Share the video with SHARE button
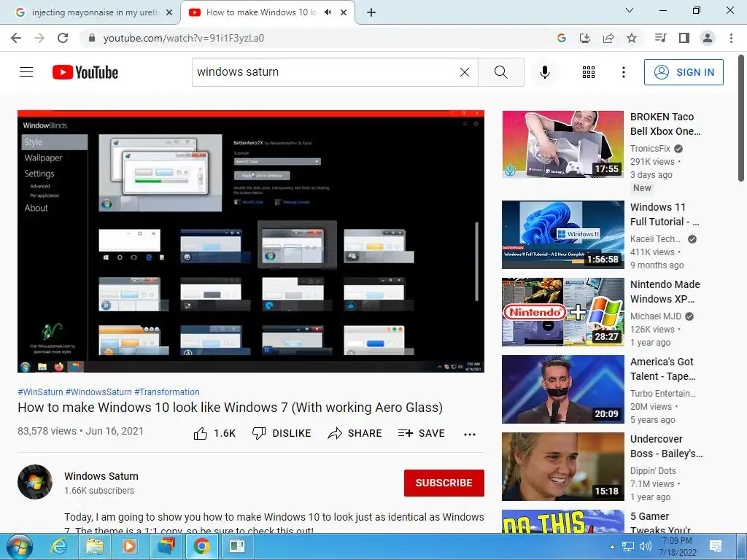 (355, 433)
